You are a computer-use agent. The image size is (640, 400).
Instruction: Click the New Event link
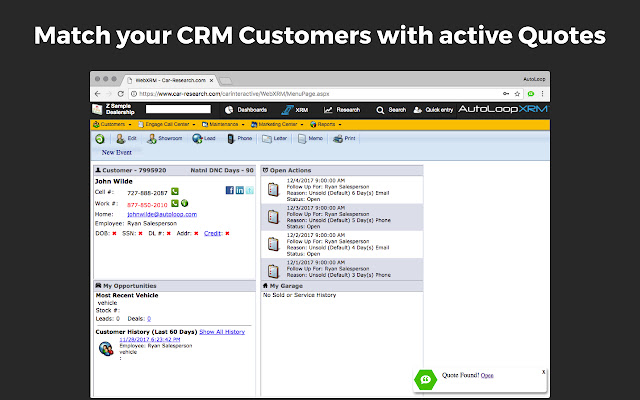coord(117,152)
